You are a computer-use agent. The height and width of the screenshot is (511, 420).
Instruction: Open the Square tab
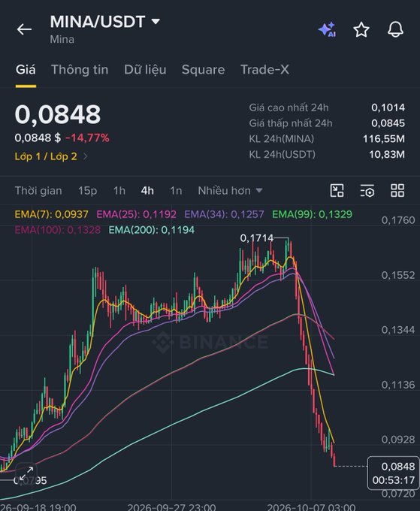pos(204,70)
